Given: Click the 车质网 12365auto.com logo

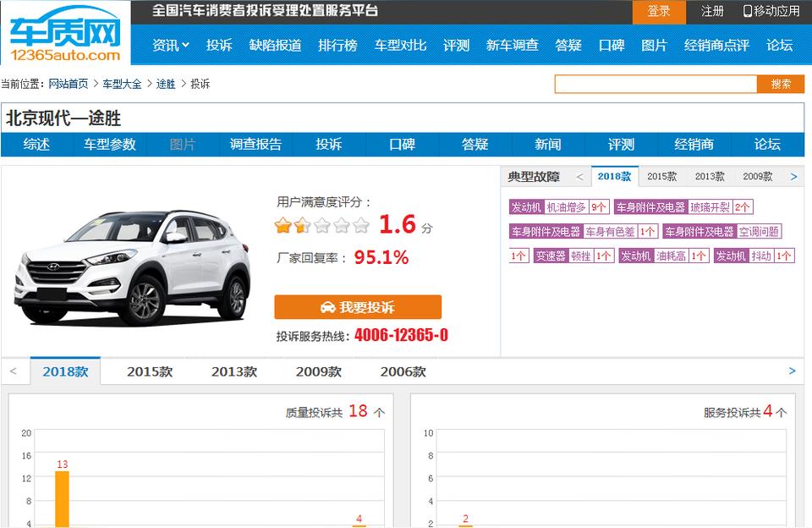Looking at the screenshot, I should tap(65, 33).
